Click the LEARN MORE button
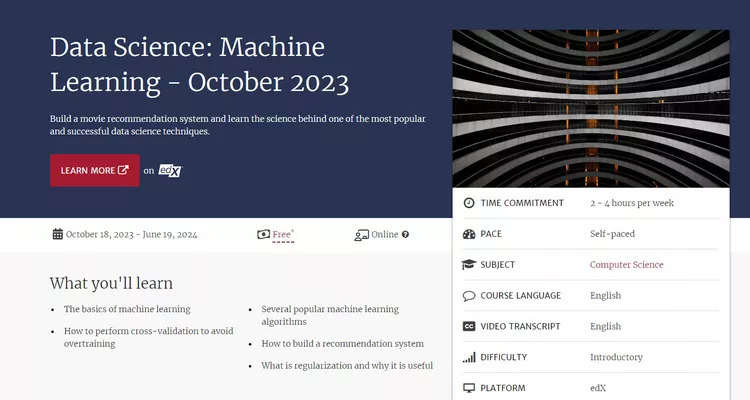The width and height of the screenshot is (750, 400). click(95, 170)
